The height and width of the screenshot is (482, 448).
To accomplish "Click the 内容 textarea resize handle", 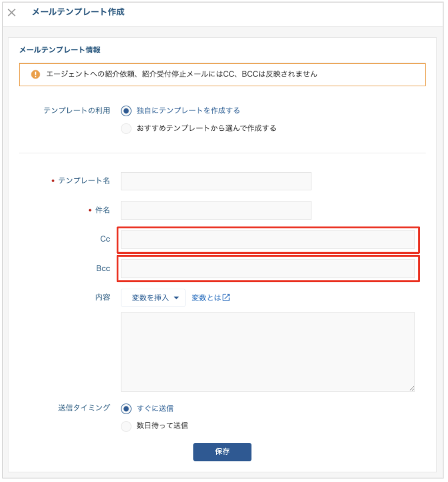I will pyautogui.click(x=412, y=389).
